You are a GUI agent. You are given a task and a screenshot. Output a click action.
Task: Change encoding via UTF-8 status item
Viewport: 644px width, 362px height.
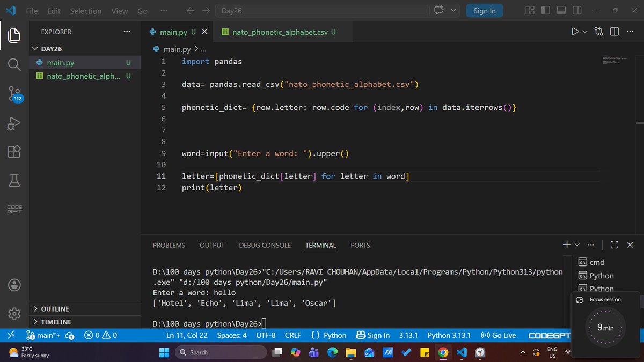tap(266, 335)
